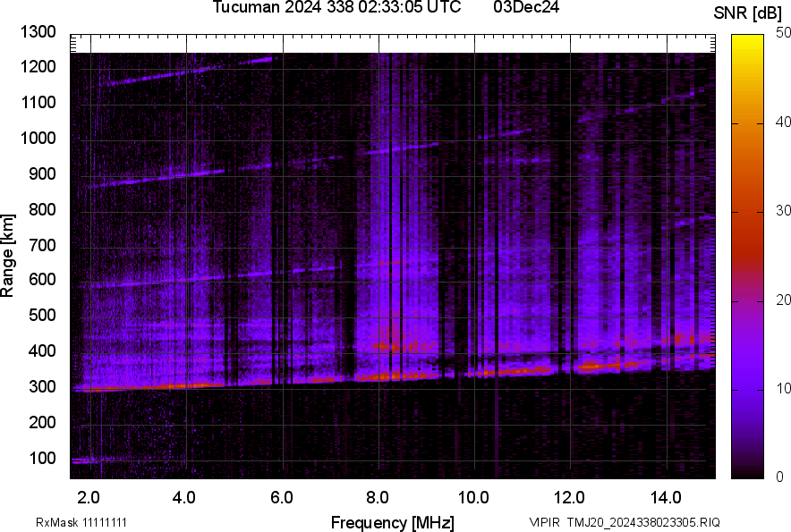Click the 700 range tick label
791x532 pixels.
point(44,245)
